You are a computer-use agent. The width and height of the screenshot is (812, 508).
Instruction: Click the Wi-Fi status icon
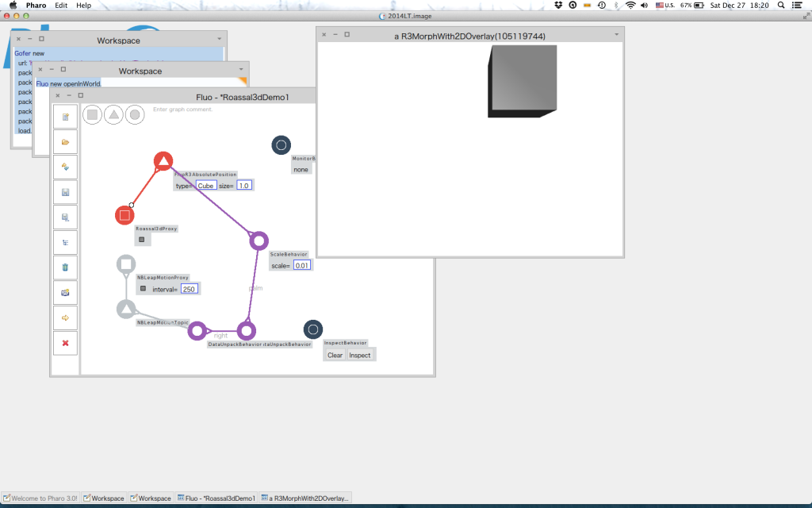tap(630, 6)
